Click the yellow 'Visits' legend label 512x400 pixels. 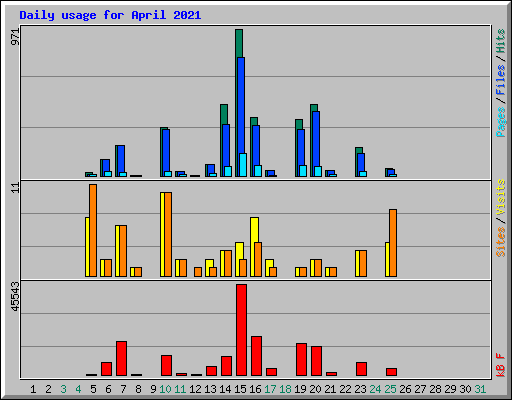click(x=500, y=197)
